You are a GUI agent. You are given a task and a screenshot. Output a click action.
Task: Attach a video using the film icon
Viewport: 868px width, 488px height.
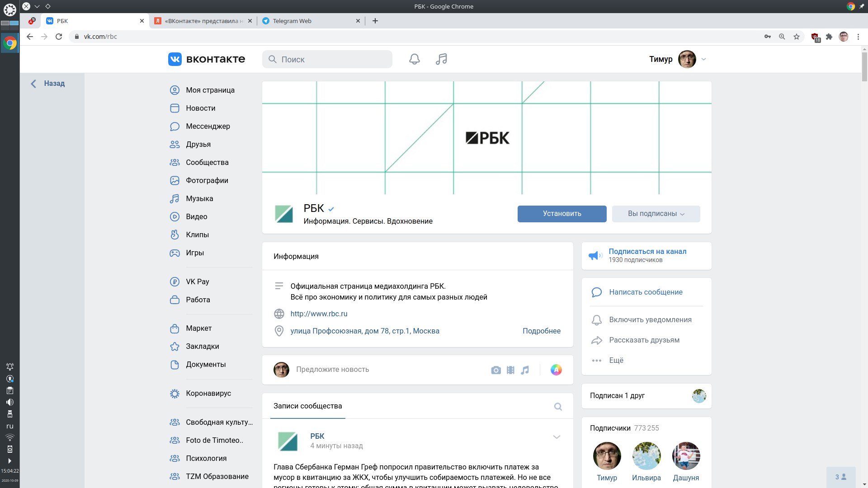tap(510, 370)
